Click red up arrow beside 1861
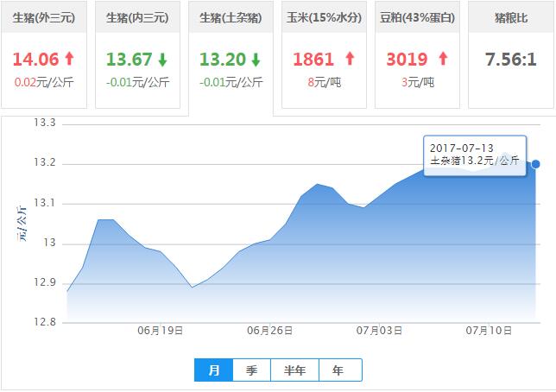This screenshot has height=392, width=556. click(x=350, y=59)
